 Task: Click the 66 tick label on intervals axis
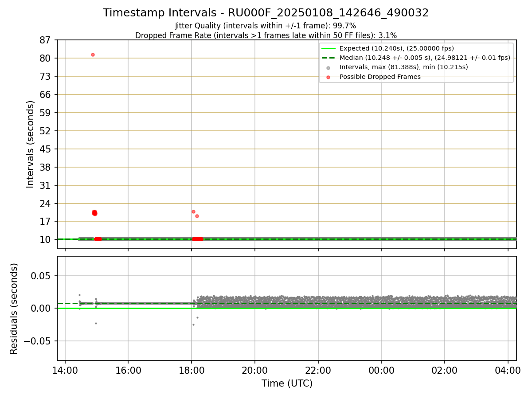coord(46,94)
